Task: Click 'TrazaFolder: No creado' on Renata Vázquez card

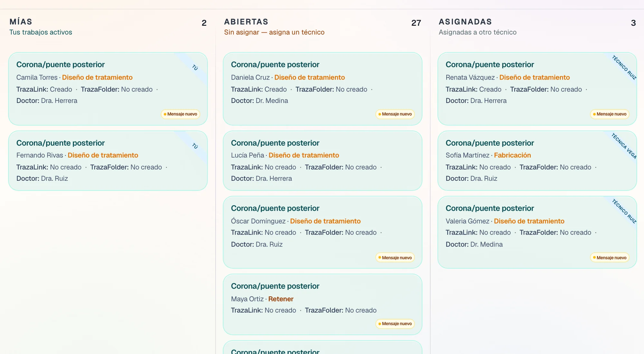Action: pos(546,90)
